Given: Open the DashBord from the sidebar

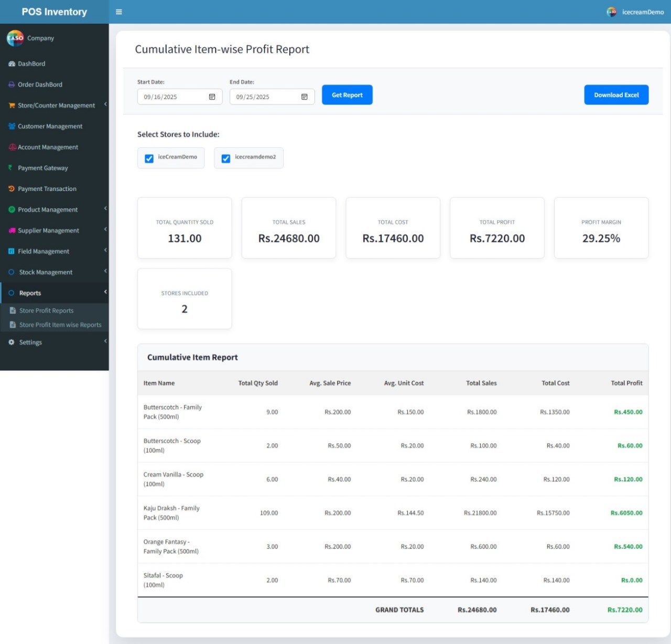Looking at the screenshot, I should pyautogui.click(x=31, y=63).
